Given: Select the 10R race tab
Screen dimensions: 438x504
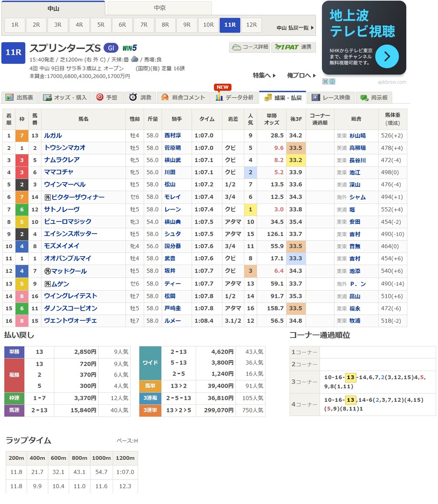Looking at the screenshot, I should point(208,25).
